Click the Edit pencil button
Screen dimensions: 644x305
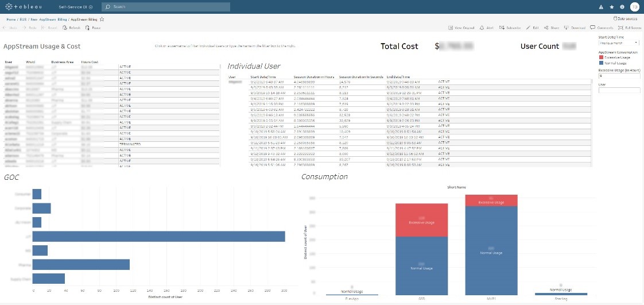532,28
